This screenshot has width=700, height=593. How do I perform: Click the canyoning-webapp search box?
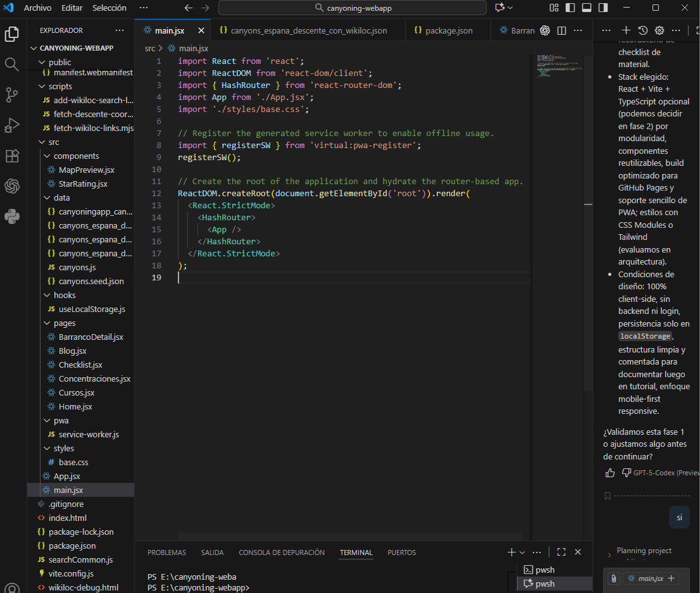click(352, 8)
